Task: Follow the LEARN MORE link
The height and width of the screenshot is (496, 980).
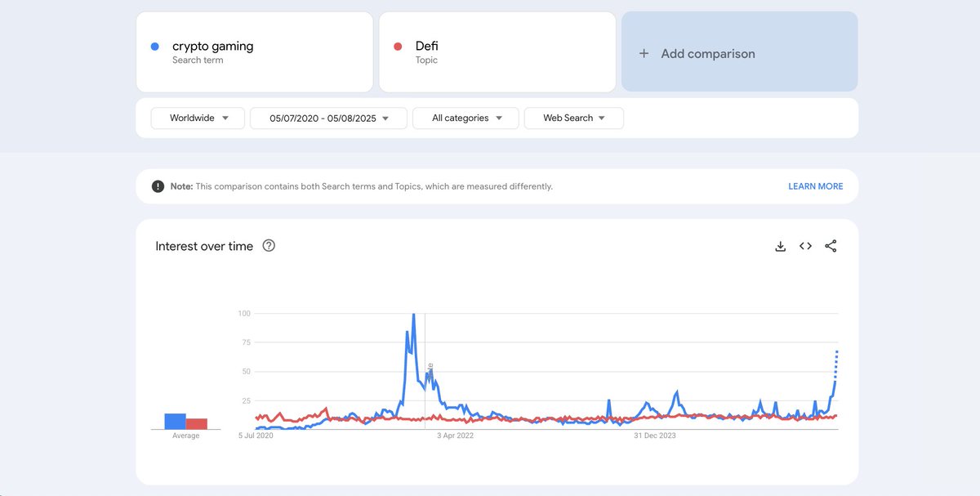Action: tap(815, 186)
